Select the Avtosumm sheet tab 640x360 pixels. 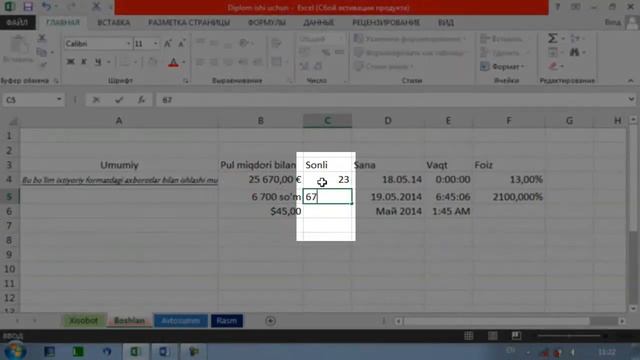coord(181,321)
